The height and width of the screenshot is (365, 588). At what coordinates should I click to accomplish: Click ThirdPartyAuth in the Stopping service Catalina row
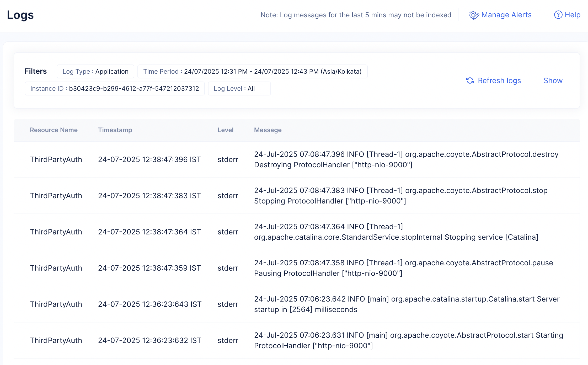coord(56,232)
